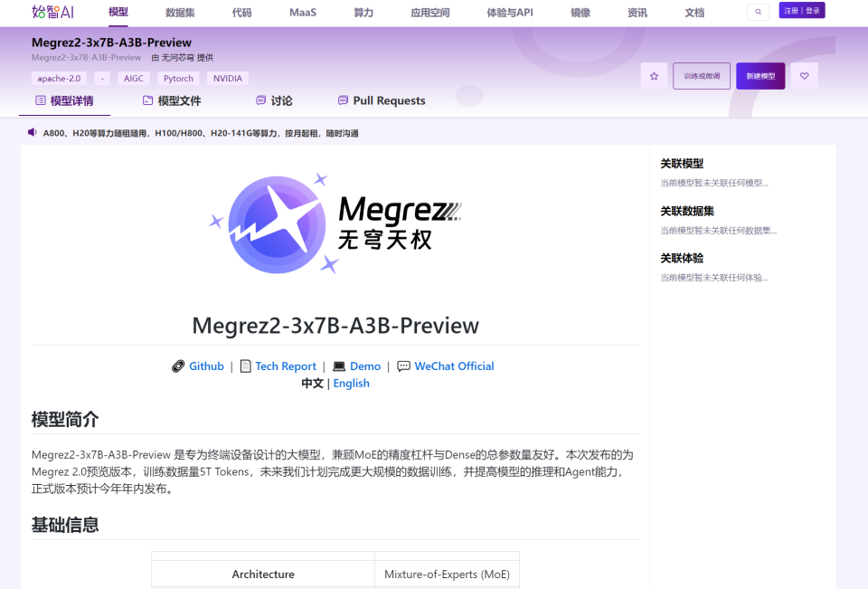Open the 资讯 navigation menu

(x=637, y=12)
